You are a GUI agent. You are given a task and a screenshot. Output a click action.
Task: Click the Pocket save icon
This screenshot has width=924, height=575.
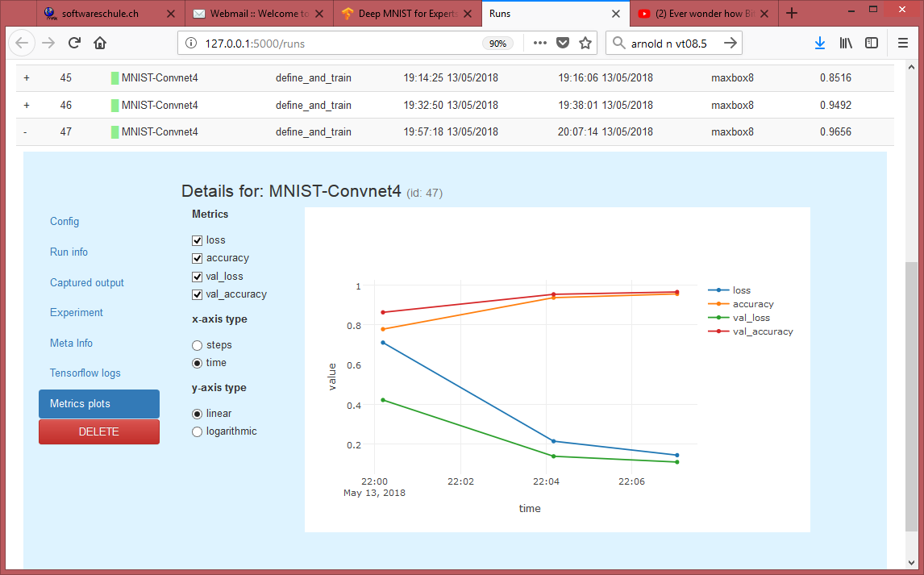click(x=563, y=43)
